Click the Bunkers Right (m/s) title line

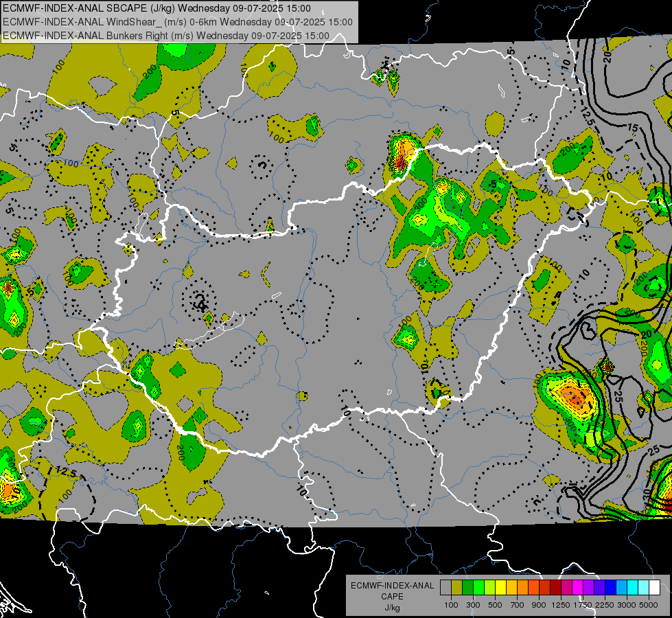click(x=166, y=36)
